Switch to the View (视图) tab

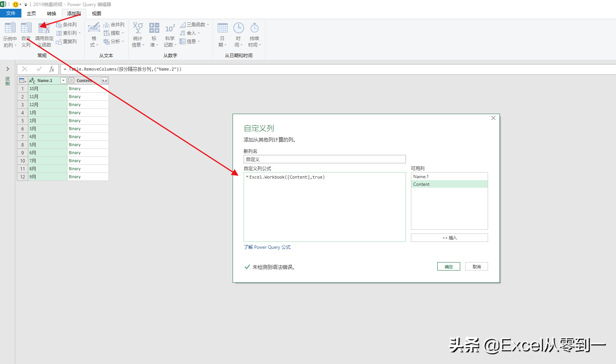coord(97,13)
